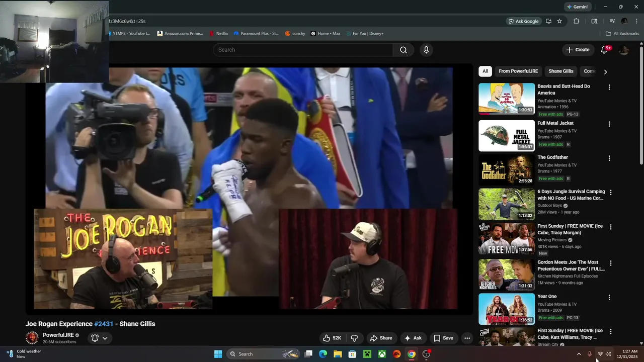Open Home • Max bookmark

(x=326, y=34)
